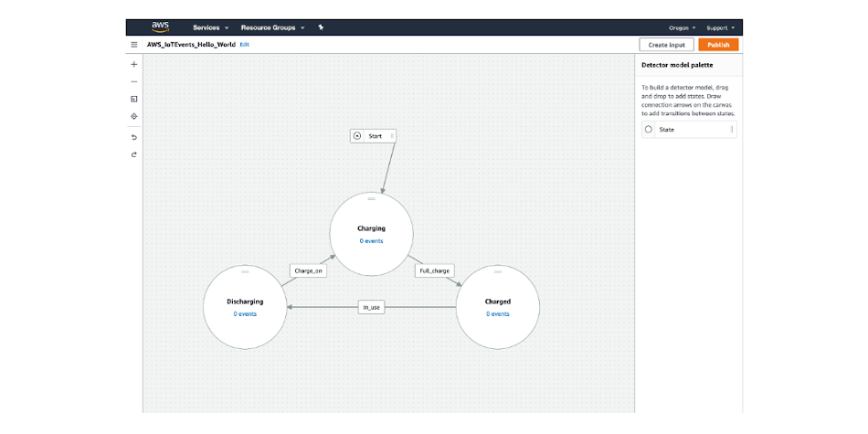
Task: Click the center canvas target icon
Action: pos(133,116)
